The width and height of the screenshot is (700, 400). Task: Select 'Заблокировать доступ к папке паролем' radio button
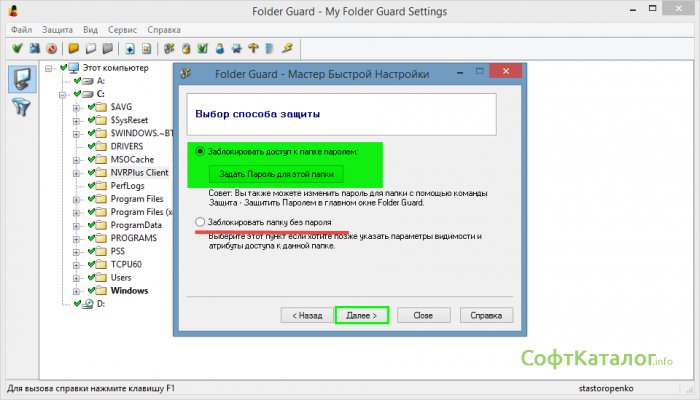point(201,152)
